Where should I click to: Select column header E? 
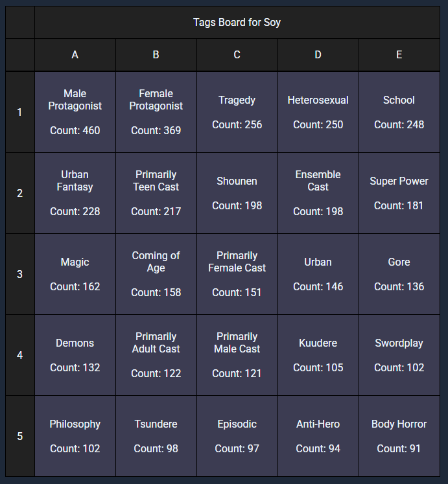click(399, 55)
